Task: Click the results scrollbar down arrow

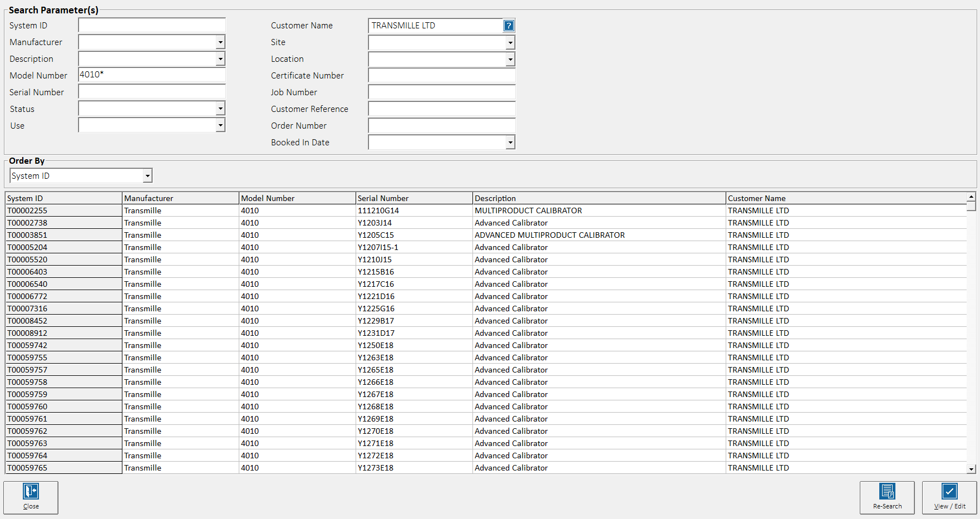Action: (x=971, y=469)
